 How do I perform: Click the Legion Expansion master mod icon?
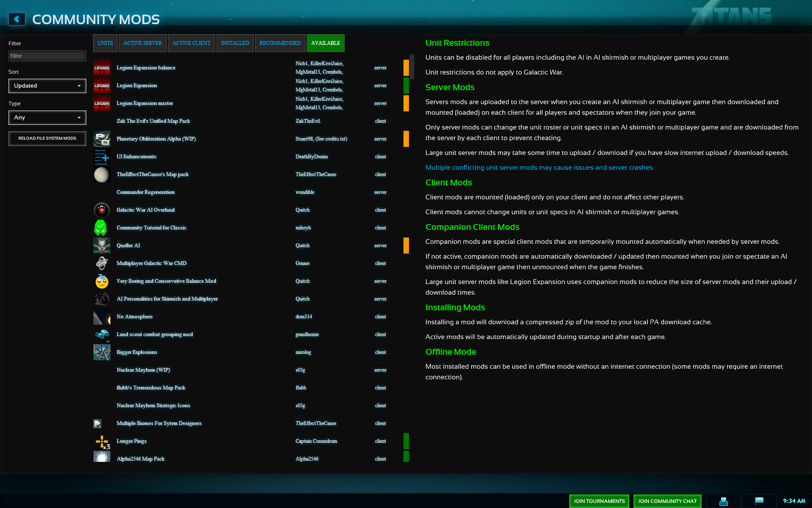(x=101, y=103)
